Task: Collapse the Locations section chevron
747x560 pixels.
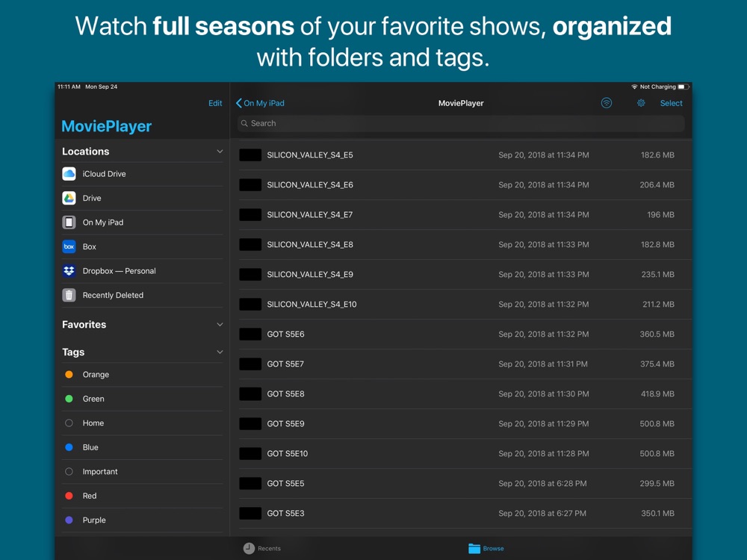Action: 220,152
